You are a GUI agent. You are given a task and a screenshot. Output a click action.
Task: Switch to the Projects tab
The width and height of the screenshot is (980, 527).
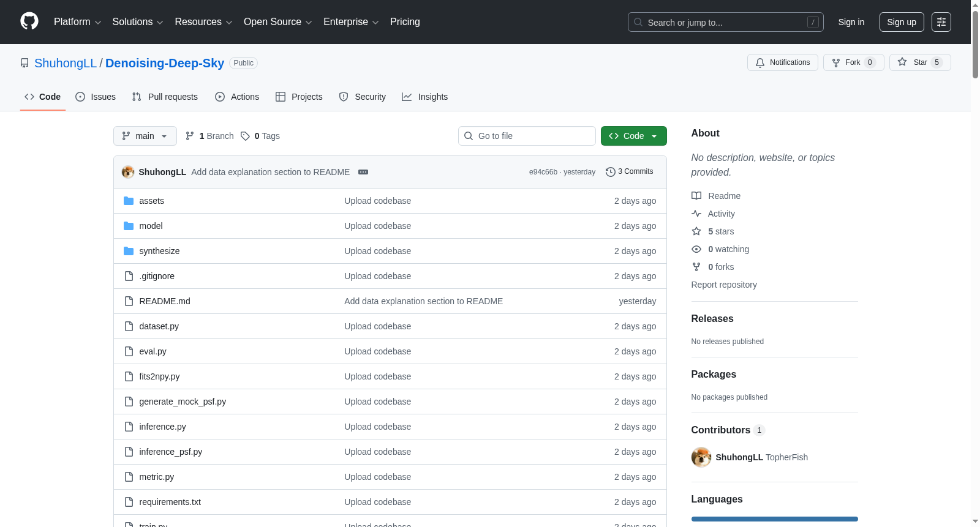tap(299, 97)
